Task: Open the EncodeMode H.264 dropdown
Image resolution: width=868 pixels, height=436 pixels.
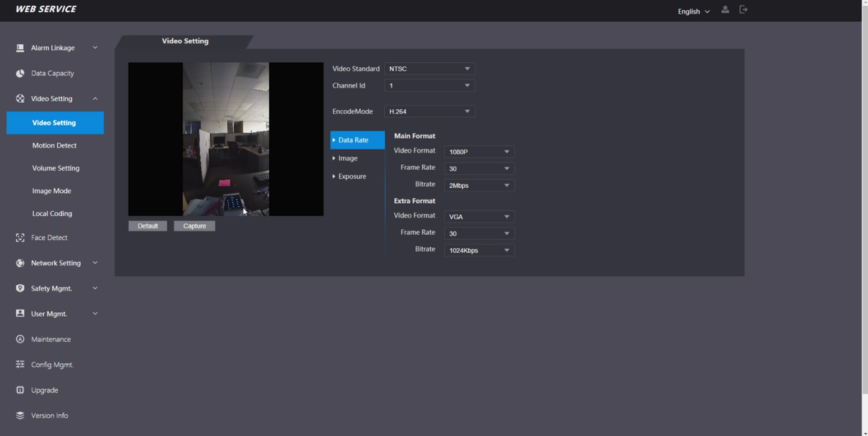Action: click(x=429, y=111)
